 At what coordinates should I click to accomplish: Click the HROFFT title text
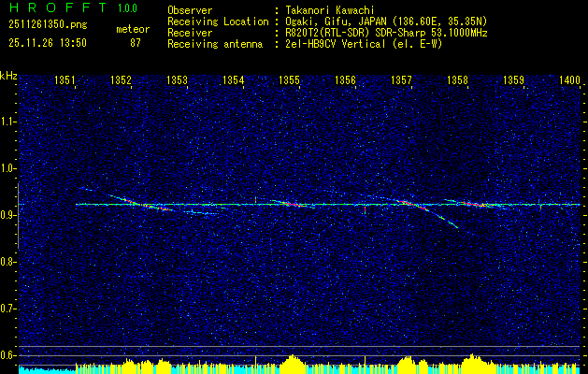tap(58, 7)
